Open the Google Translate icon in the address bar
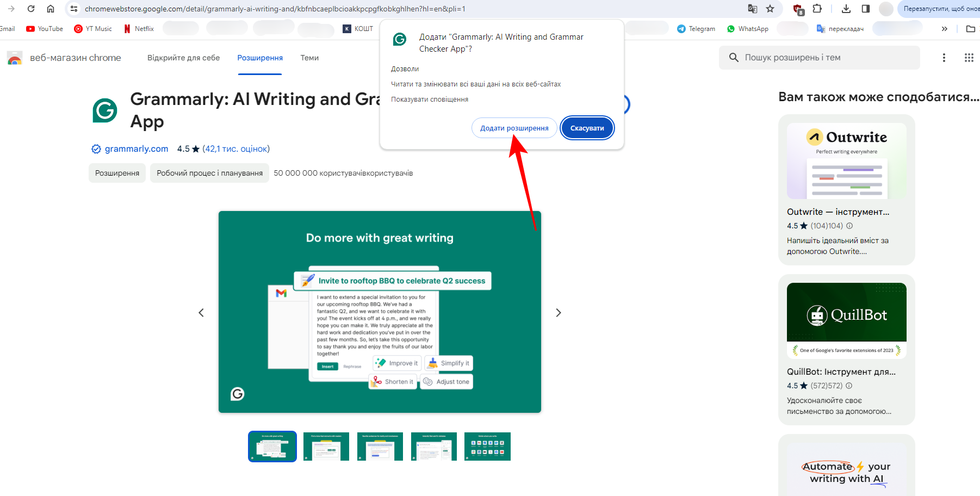The width and height of the screenshot is (980, 496). tap(753, 9)
